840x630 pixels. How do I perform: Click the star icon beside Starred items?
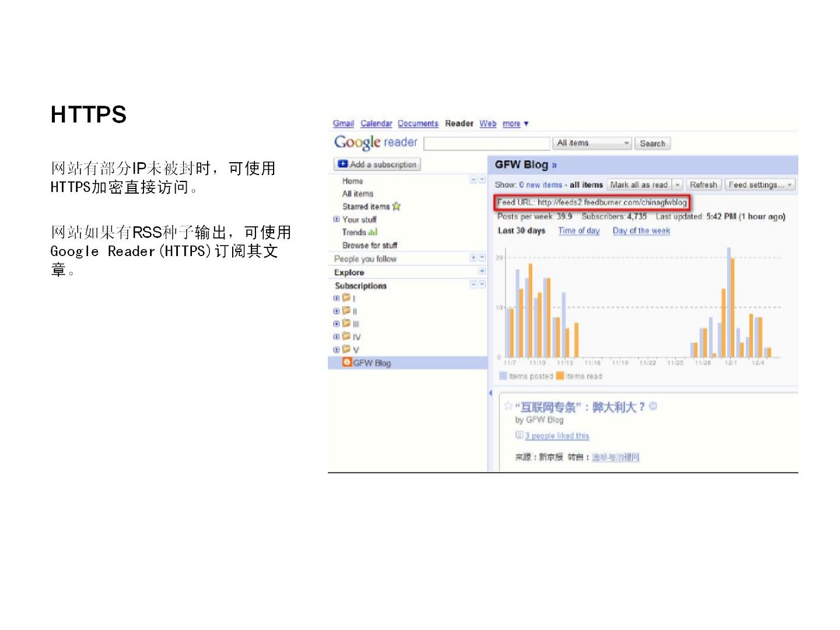[x=397, y=206]
